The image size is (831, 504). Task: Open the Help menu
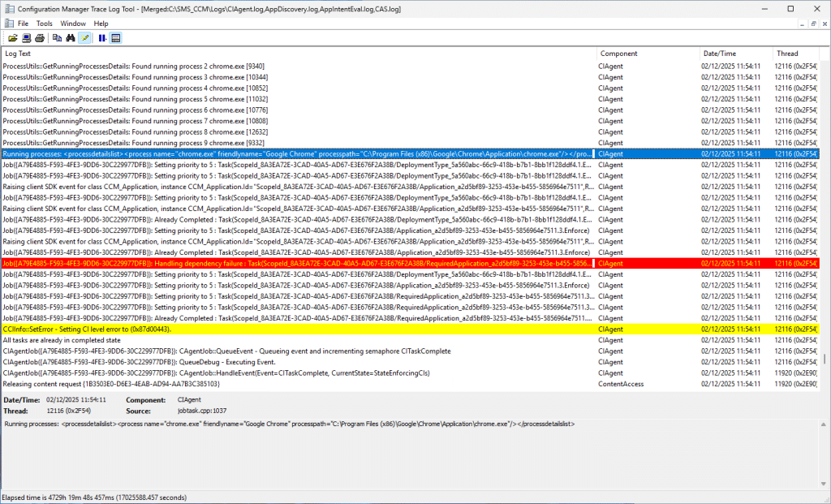[x=101, y=24]
